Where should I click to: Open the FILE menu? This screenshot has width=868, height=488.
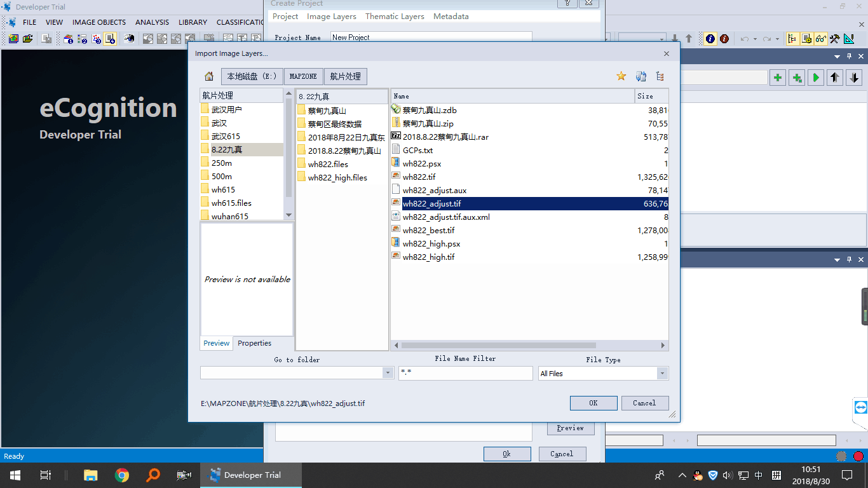(30, 22)
